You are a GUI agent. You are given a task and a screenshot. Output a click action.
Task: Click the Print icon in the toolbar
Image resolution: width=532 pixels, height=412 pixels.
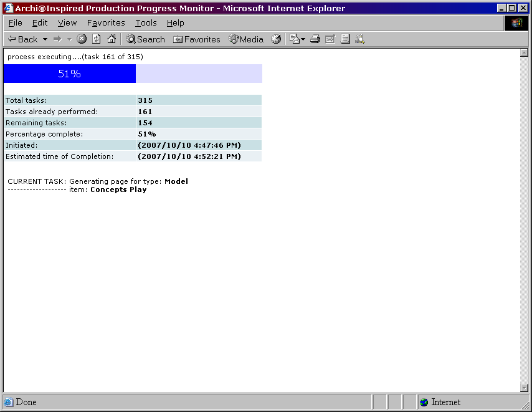pyautogui.click(x=315, y=39)
